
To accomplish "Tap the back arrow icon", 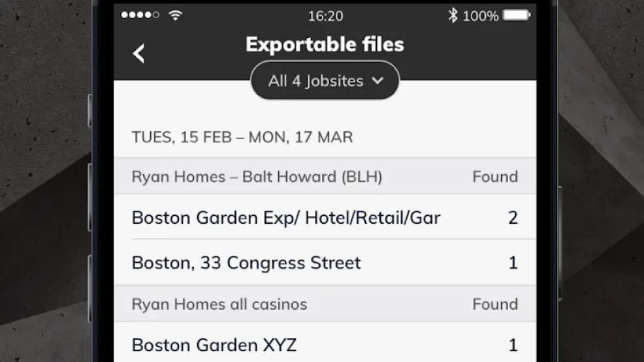I will click(139, 53).
